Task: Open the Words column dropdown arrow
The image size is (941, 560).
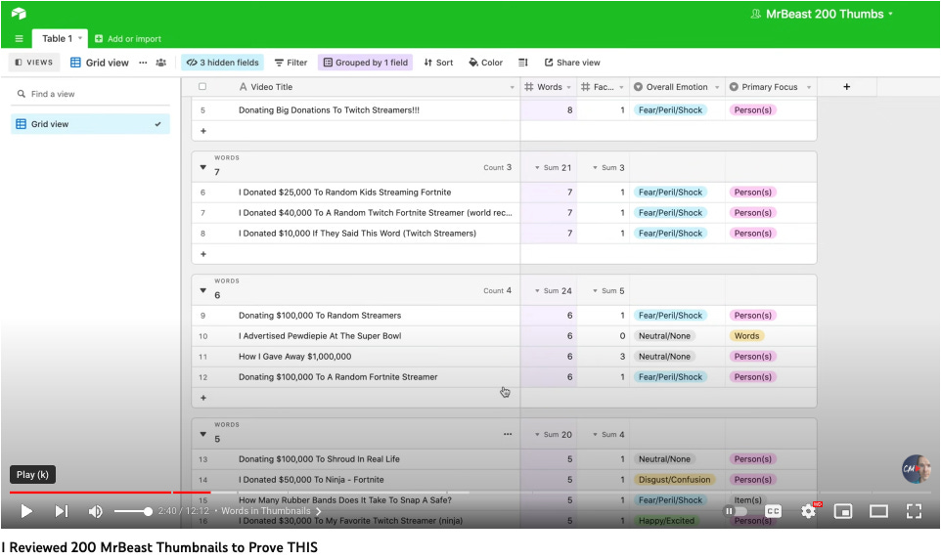Action: [569, 88]
